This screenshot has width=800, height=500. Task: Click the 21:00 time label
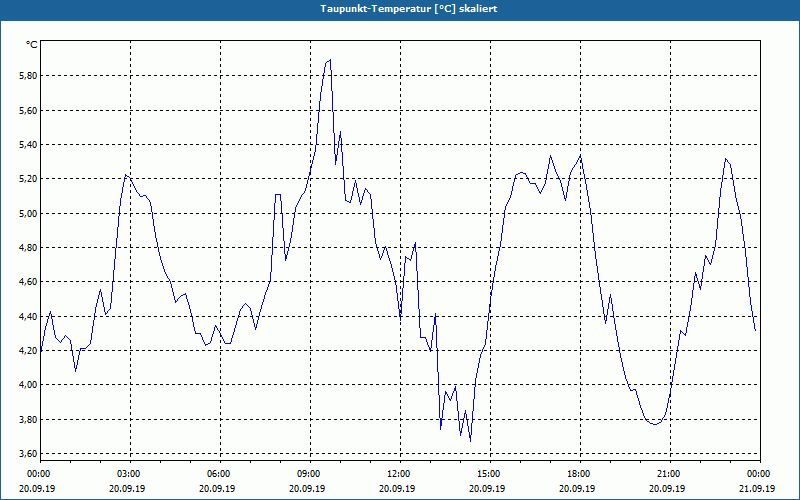tap(670, 474)
